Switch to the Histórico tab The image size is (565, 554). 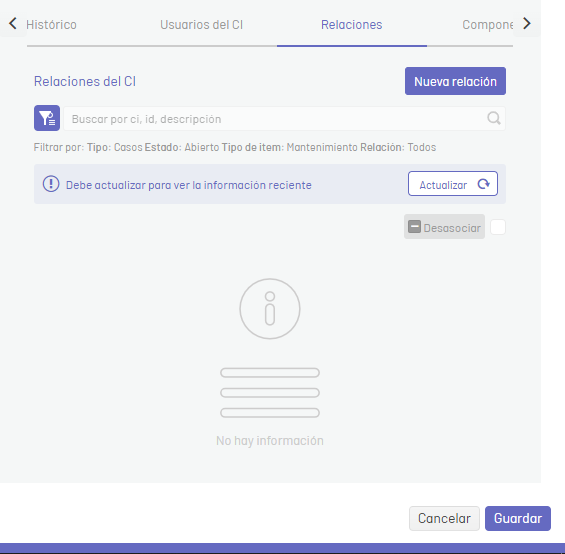(x=51, y=25)
